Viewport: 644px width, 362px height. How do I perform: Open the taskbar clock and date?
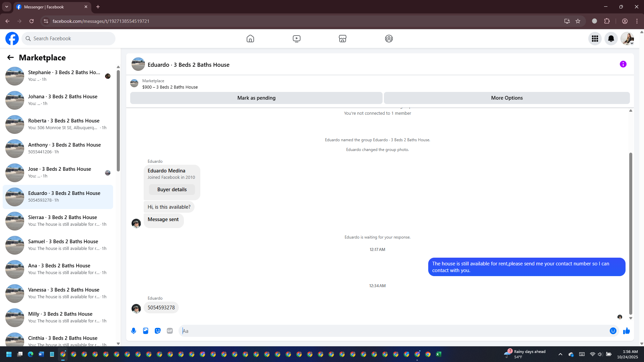(x=627, y=354)
